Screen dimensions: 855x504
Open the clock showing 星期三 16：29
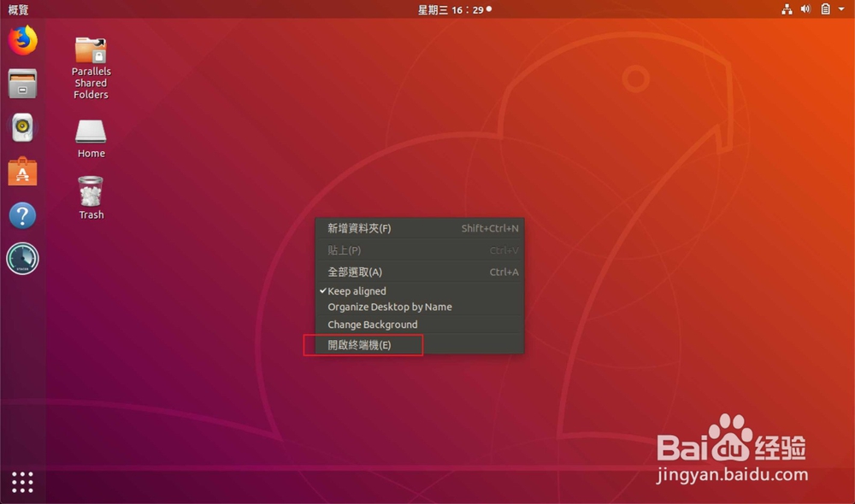pos(454,9)
